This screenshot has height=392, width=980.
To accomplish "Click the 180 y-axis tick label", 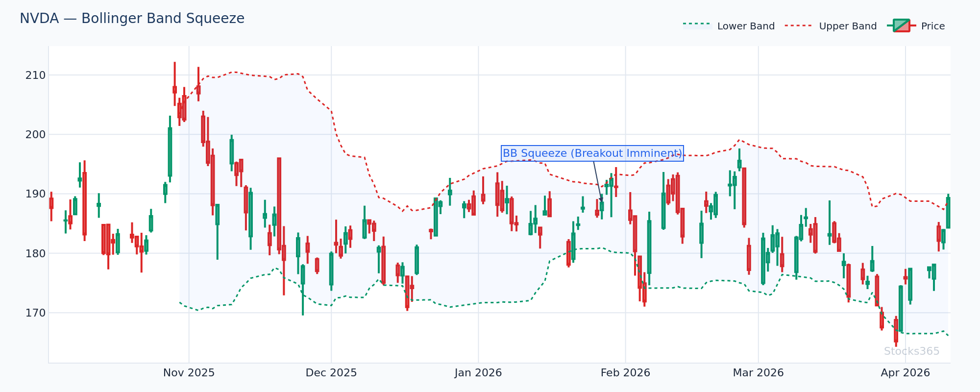I will [36, 253].
